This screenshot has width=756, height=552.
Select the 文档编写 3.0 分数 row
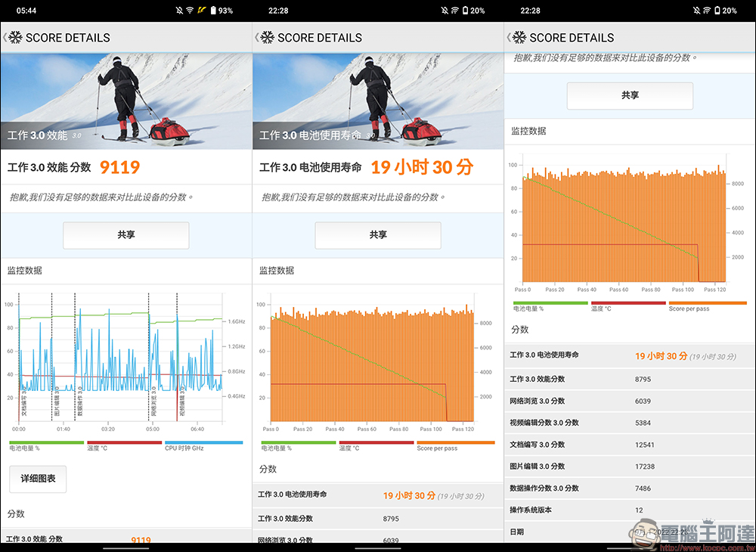[x=630, y=445]
